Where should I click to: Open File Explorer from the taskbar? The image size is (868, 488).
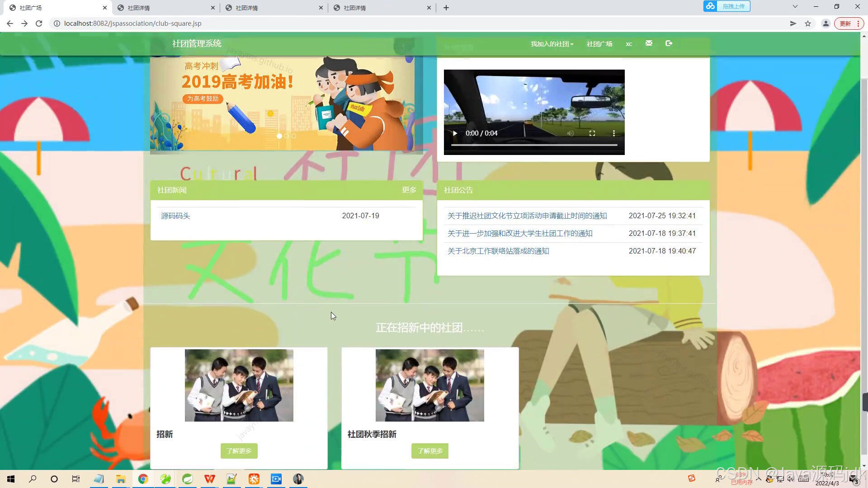121,479
